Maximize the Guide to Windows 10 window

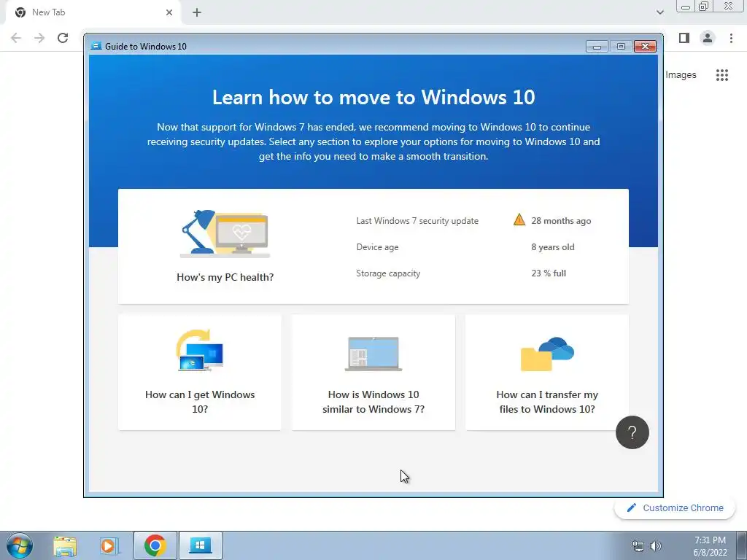pos(621,46)
